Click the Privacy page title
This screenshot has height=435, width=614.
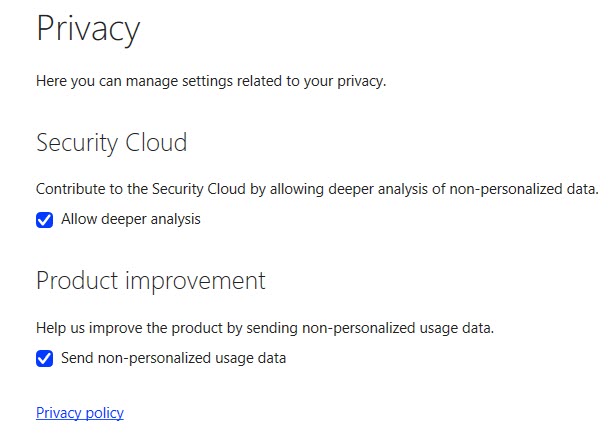(x=88, y=29)
